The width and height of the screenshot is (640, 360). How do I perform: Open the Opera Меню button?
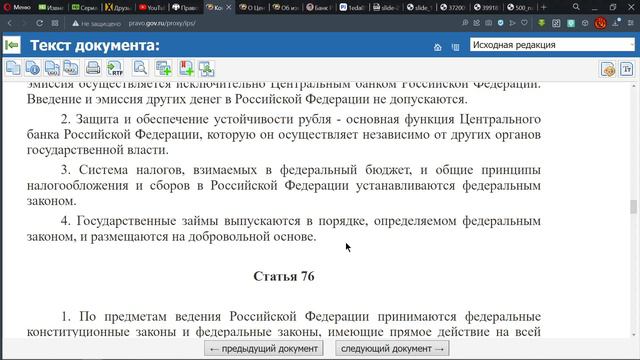(x=17, y=7)
